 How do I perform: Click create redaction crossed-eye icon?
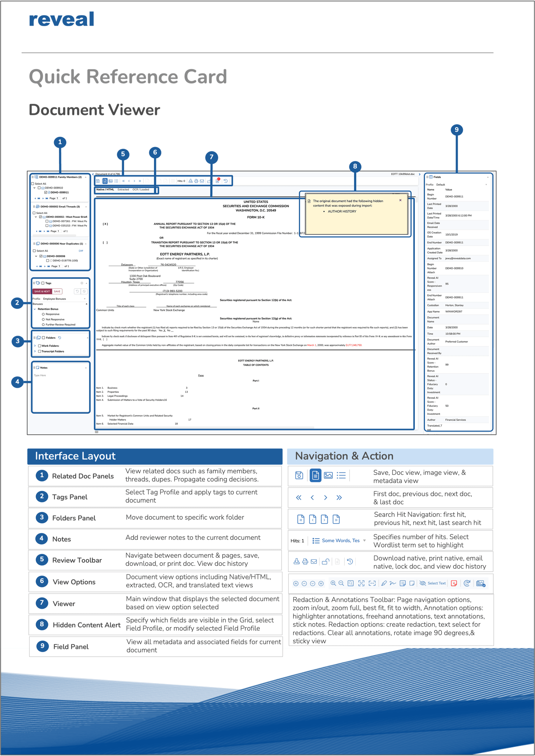point(422,583)
